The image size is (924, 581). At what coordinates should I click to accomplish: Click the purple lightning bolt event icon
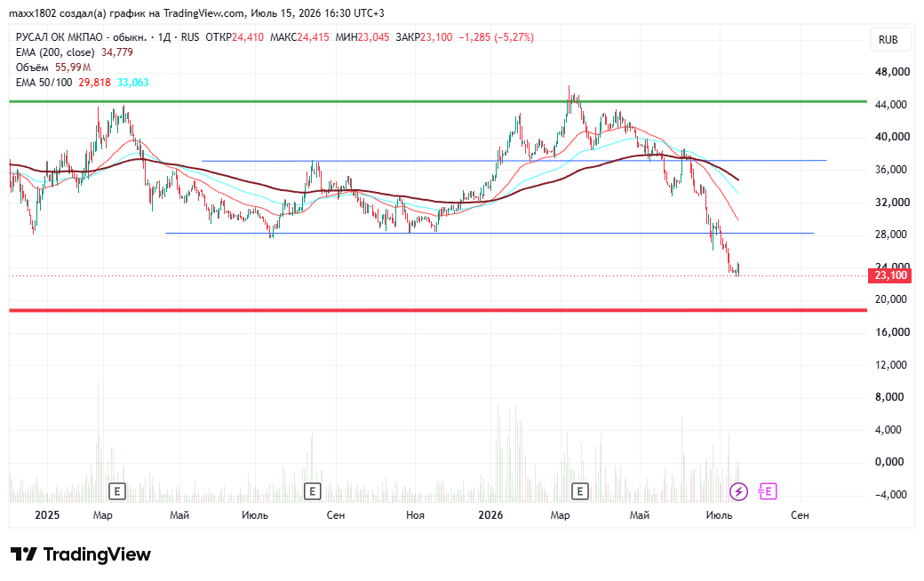738,491
